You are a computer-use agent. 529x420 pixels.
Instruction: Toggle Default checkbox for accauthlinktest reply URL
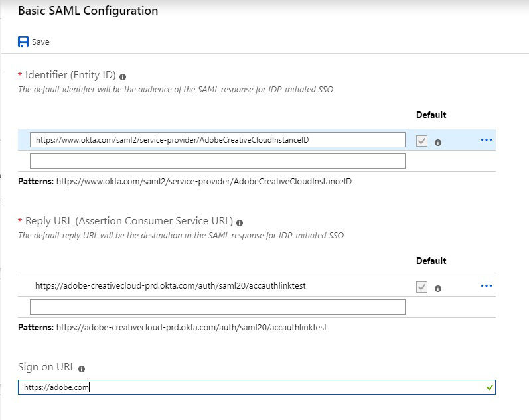click(421, 287)
